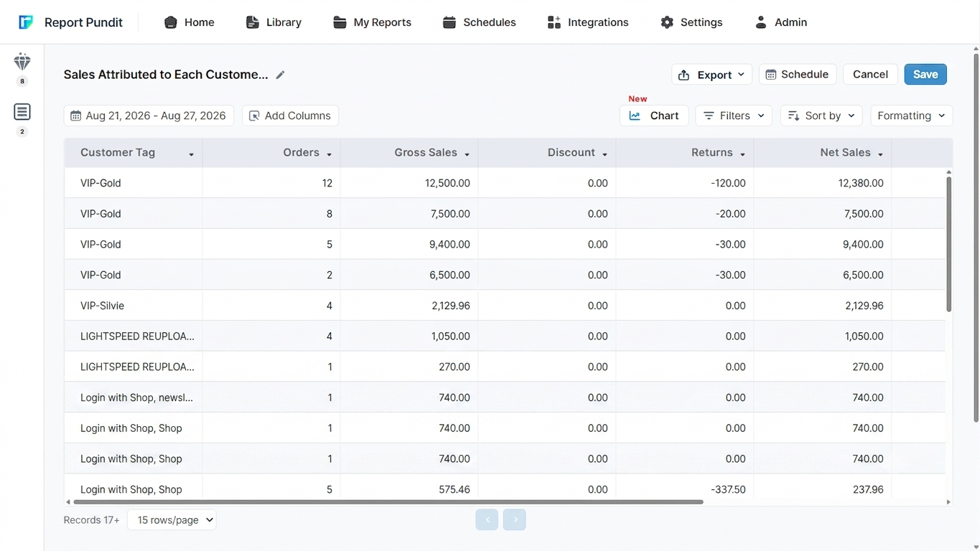This screenshot has width=980, height=551.
Task: Click the list document icon in sidebar
Action: 22,112
